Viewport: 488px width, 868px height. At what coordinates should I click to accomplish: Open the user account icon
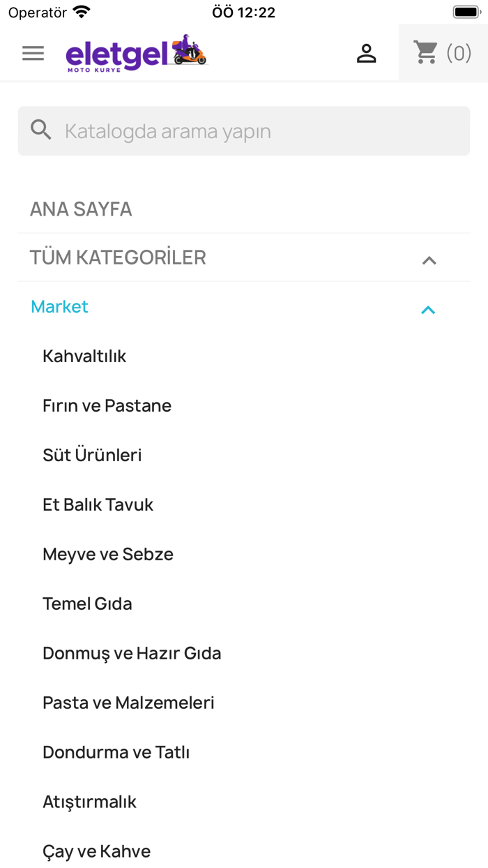tap(367, 53)
